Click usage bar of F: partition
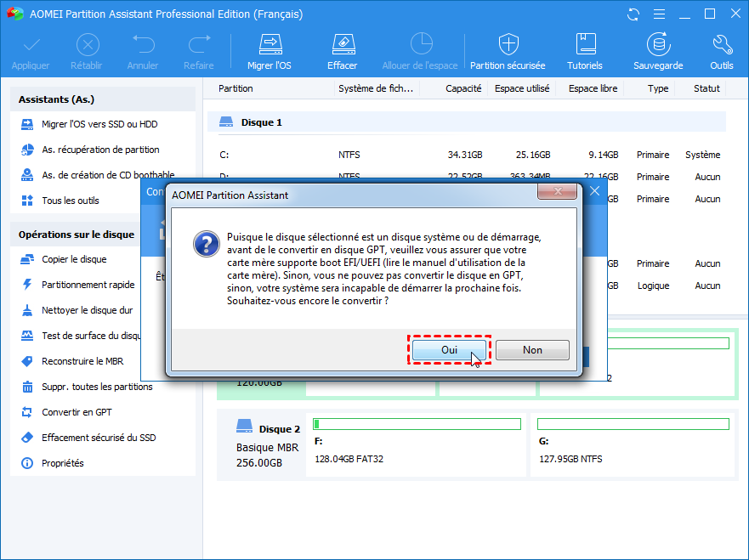This screenshot has height=560, width=749. point(417,424)
